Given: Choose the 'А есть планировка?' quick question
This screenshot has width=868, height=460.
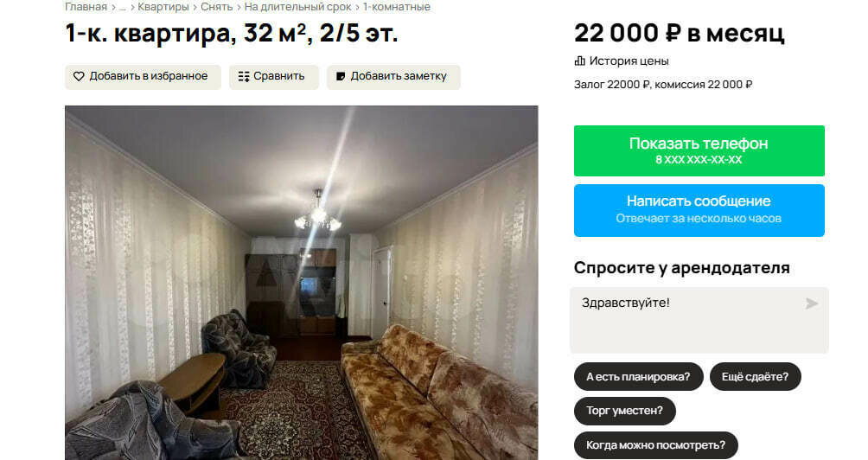Looking at the screenshot, I should [638, 377].
